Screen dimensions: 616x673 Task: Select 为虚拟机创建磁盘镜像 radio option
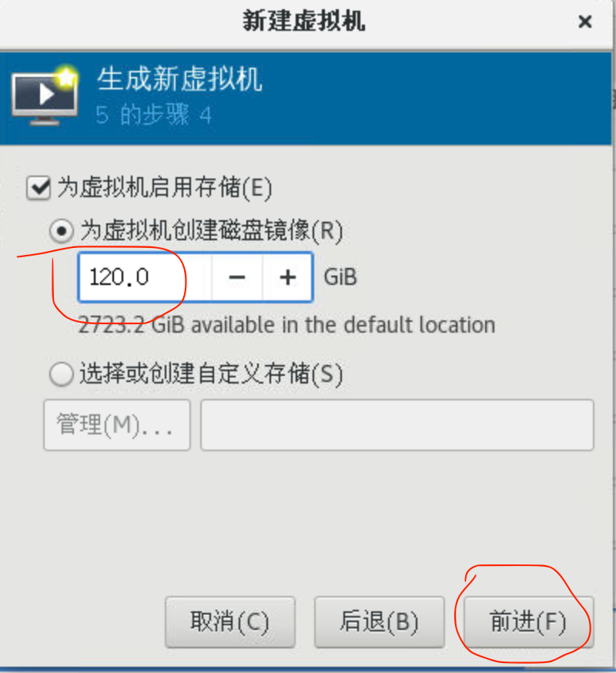click(62, 230)
